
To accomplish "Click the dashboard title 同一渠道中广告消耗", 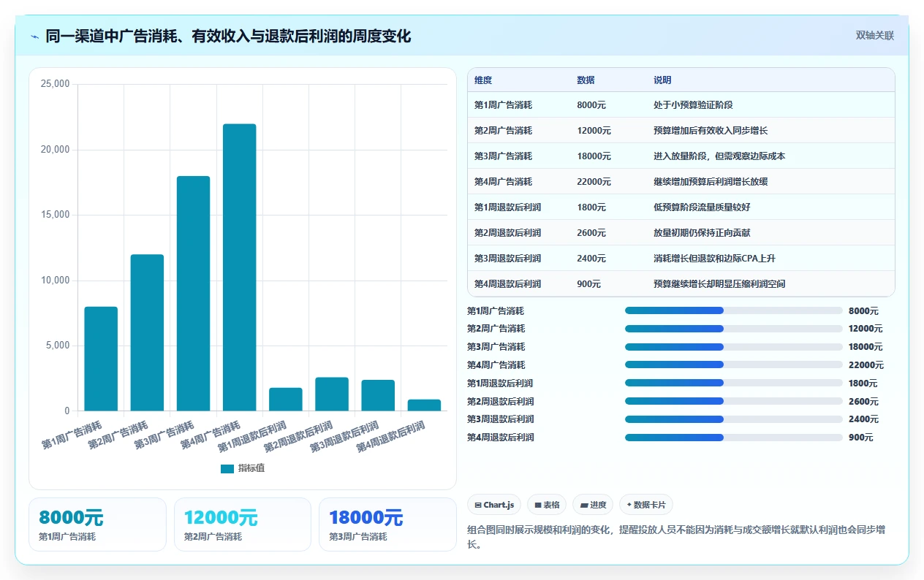I will click(x=228, y=36).
